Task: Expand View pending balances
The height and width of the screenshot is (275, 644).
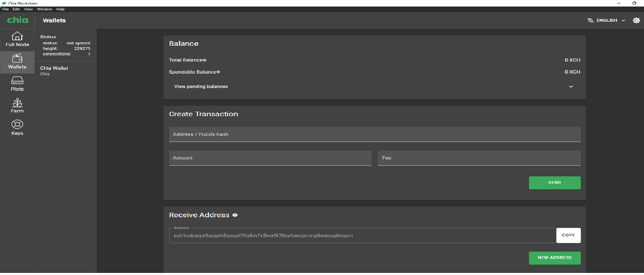Action: point(375,87)
